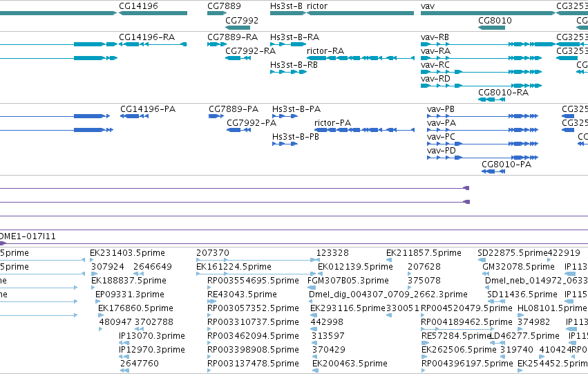The image size is (588, 374).
Task: Click the vav gene label
Action: (428, 6)
